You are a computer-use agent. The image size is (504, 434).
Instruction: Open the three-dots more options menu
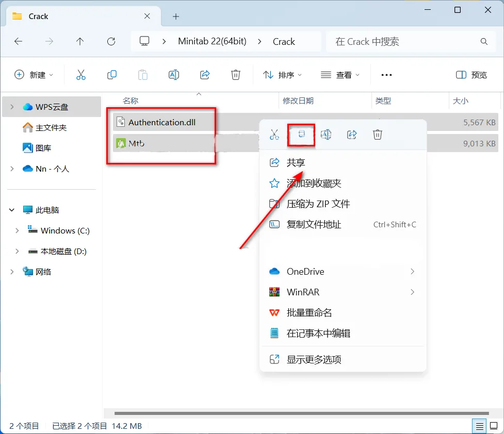(x=386, y=75)
